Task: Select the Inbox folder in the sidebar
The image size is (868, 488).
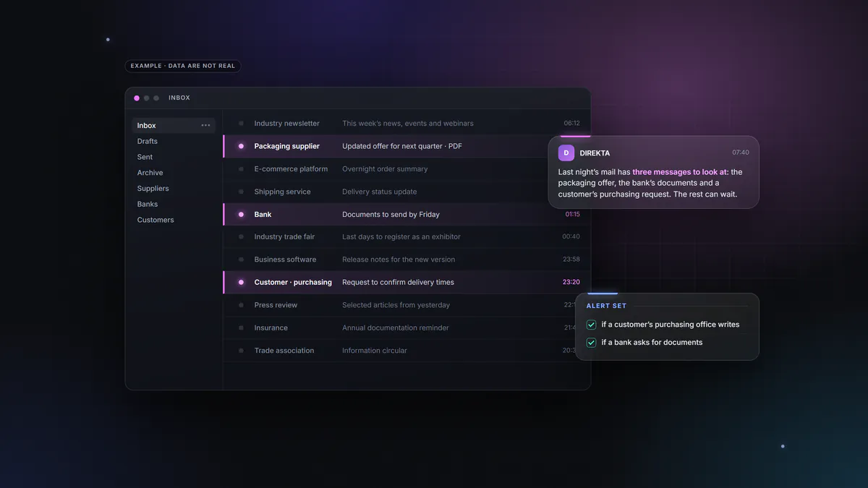Action: click(x=174, y=126)
